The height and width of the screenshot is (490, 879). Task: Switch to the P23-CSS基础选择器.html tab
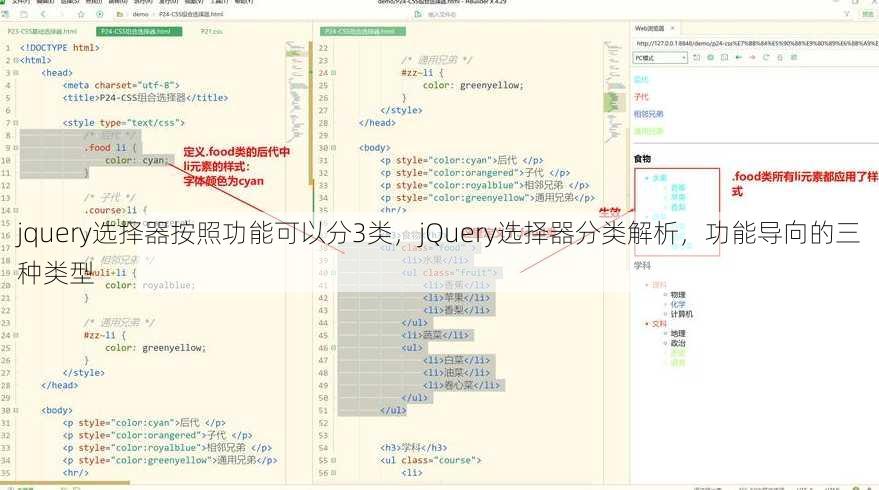[x=42, y=31]
